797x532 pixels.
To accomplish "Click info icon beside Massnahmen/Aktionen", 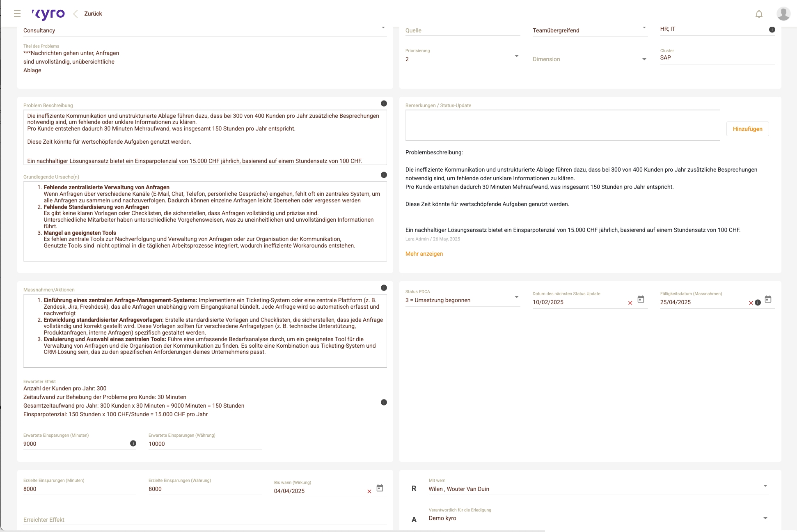I will pos(384,288).
